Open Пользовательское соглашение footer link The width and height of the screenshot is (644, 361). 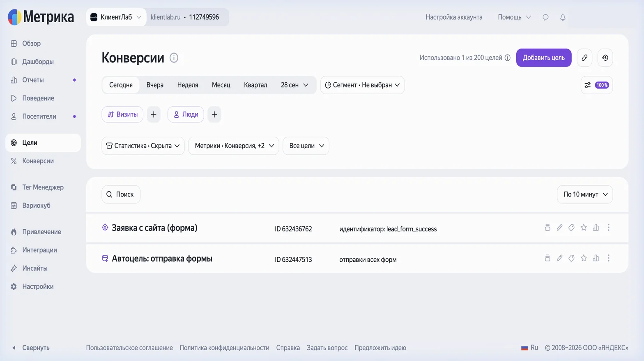coord(129,348)
